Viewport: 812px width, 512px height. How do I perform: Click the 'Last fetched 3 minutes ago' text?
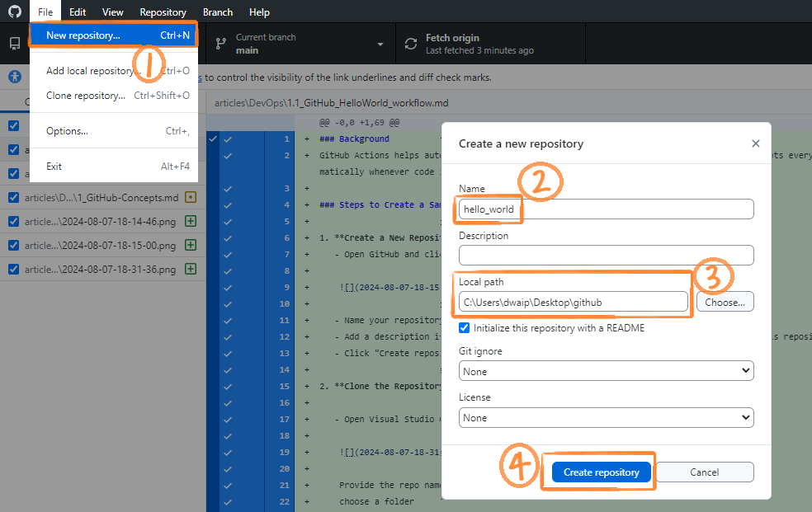coord(479,50)
